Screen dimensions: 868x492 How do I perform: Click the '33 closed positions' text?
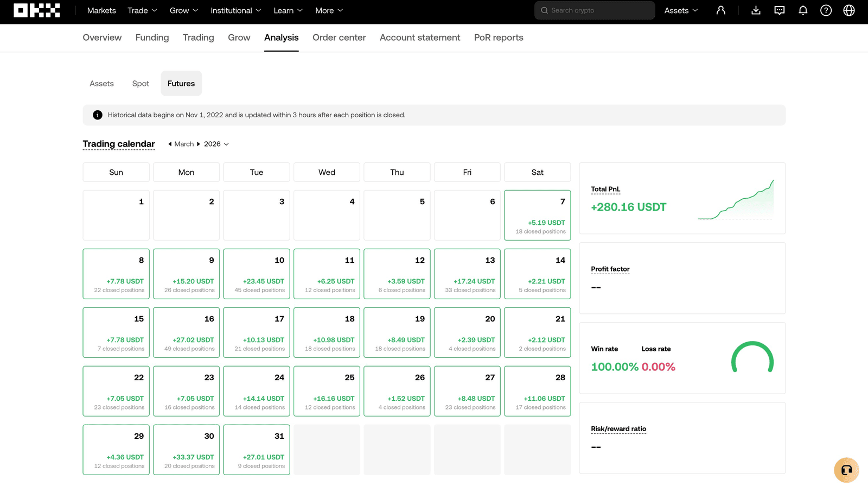(470, 290)
